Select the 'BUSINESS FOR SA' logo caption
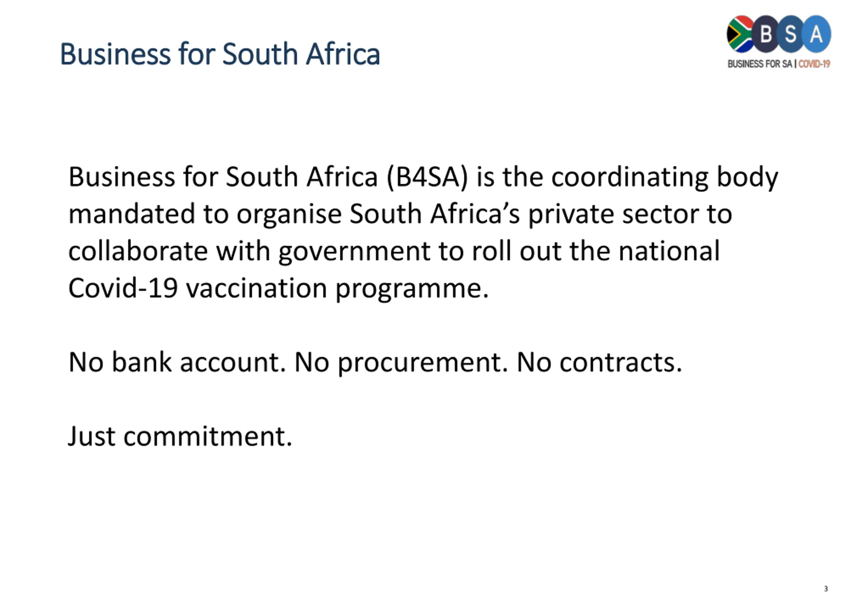The width and height of the screenshot is (868, 613). pos(759,64)
